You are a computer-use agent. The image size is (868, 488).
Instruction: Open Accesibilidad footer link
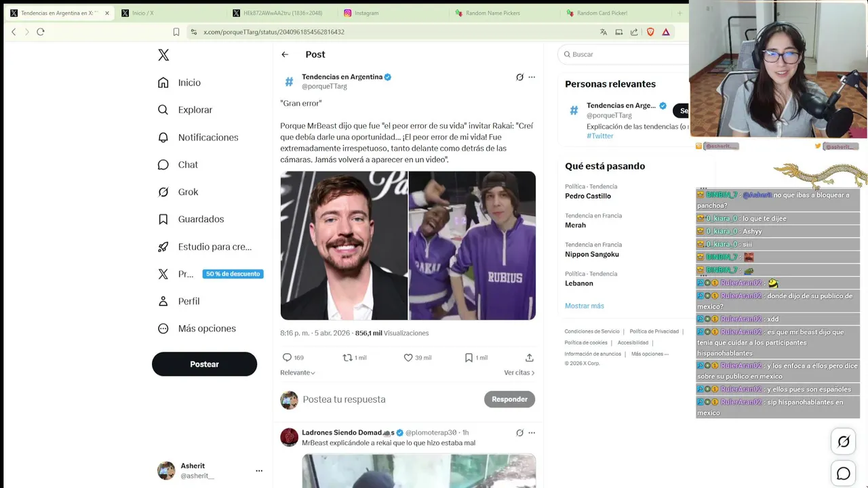point(633,343)
